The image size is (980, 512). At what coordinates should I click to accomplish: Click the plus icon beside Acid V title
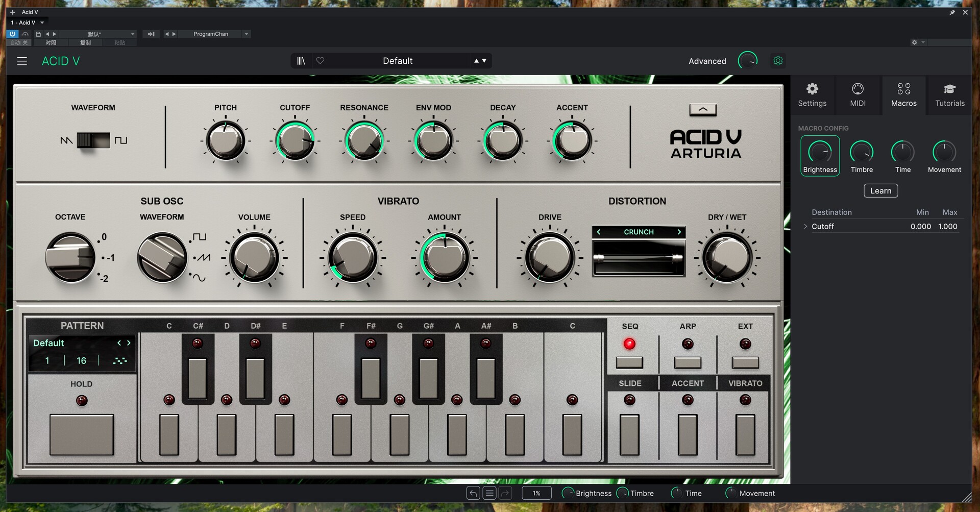click(x=13, y=12)
